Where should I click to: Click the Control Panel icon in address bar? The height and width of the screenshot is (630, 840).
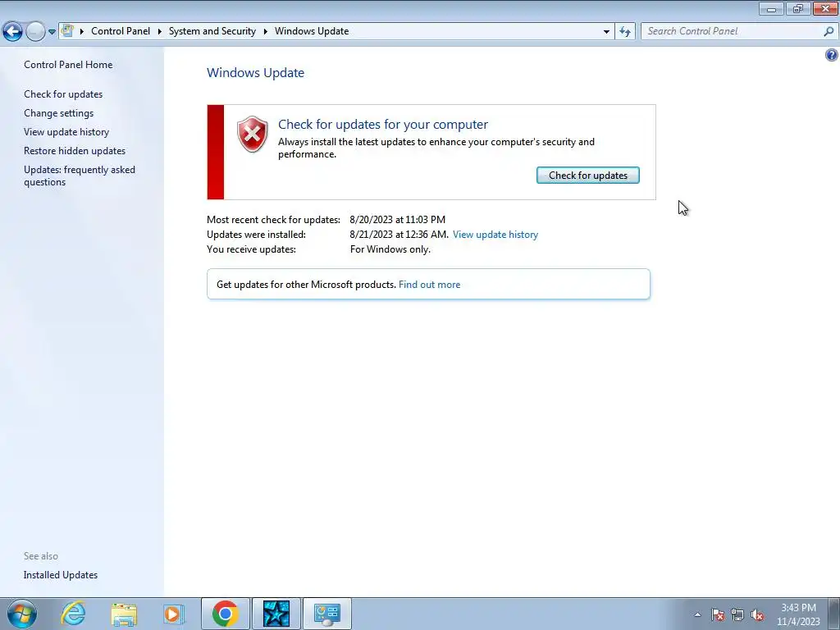(67, 30)
